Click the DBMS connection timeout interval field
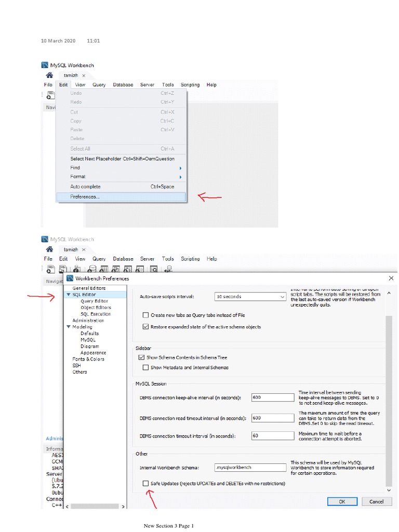The image size is (399, 532). (273, 436)
